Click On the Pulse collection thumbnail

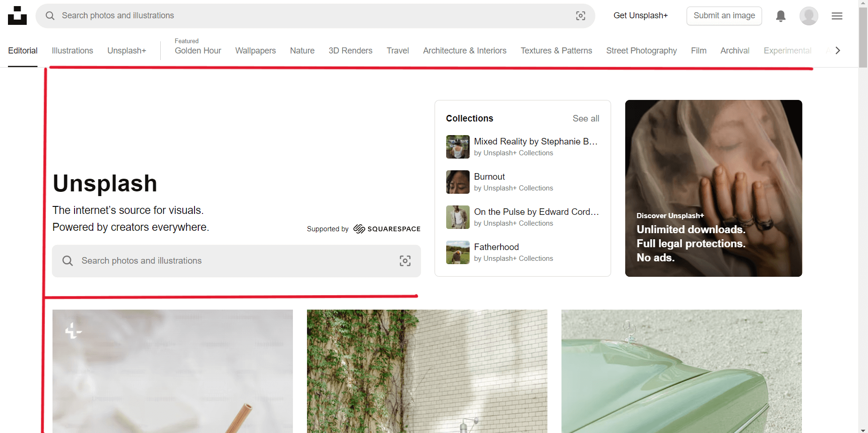click(x=458, y=217)
